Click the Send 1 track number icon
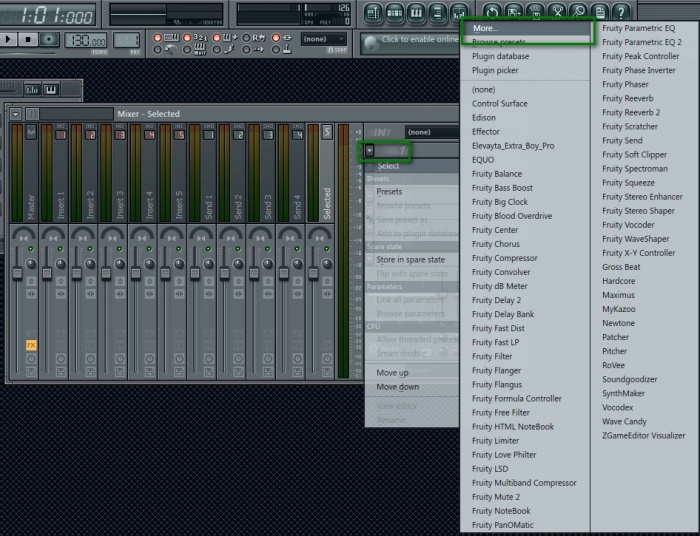Image resolution: width=700 pixels, height=536 pixels. click(209, 135)
